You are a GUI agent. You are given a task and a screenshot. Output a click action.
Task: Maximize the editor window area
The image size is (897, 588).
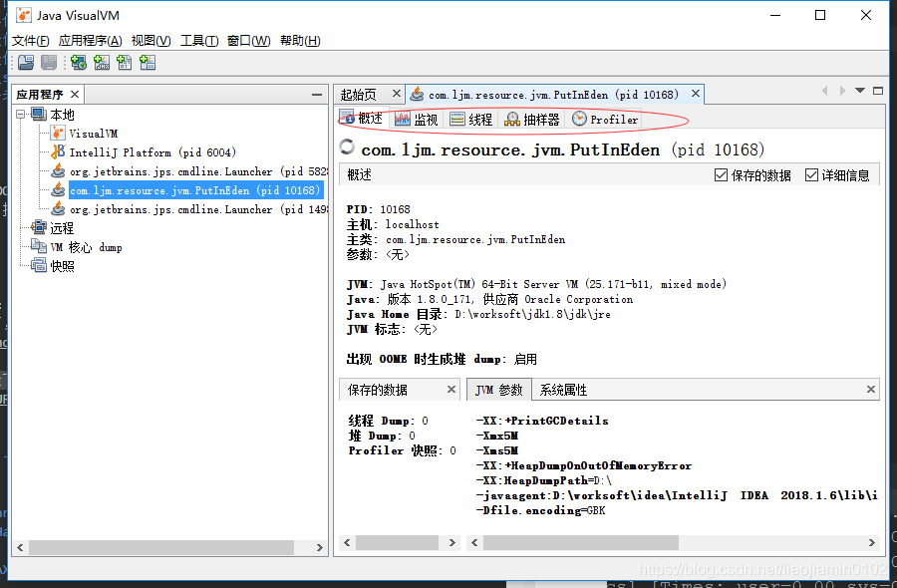878,91
